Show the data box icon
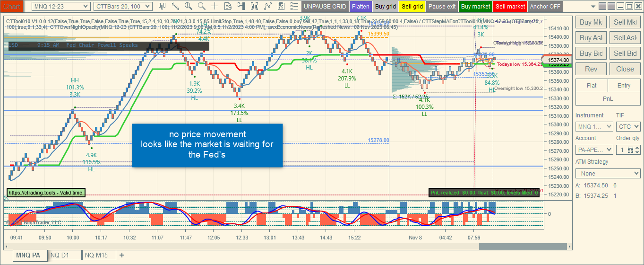Screen dimensions: 644x265 [x=228, y=6]
